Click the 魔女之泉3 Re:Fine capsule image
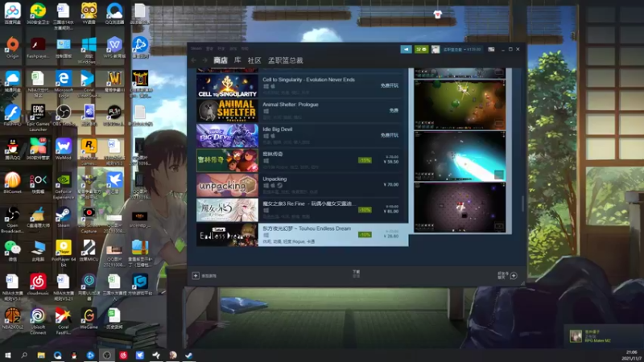This screenshot has width=644, height=362. (227, 210)
